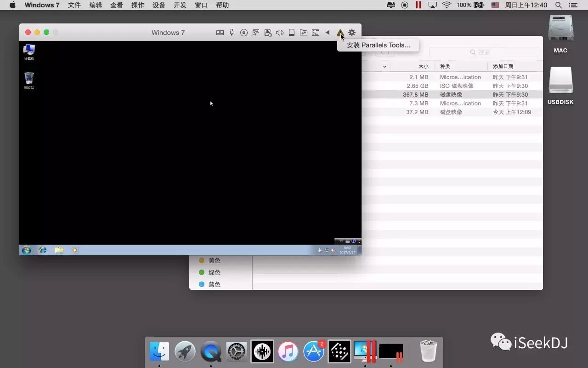Screen dimensions: 588x368
Task: Click the Parallels icon in menu bar
Action: (x=418, y=5)
